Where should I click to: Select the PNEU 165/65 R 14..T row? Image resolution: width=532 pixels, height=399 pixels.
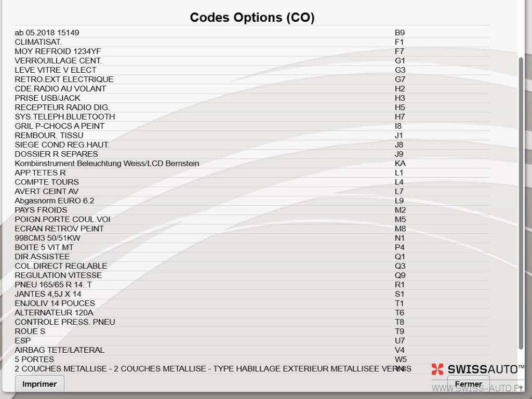pos(252,285)
